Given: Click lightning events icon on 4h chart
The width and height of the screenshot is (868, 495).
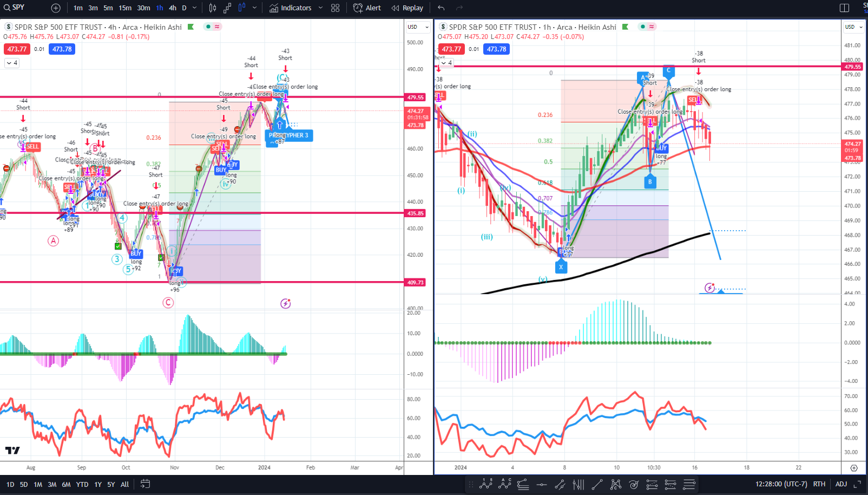Looking at the screenshot, I should (x=286, y=303).
